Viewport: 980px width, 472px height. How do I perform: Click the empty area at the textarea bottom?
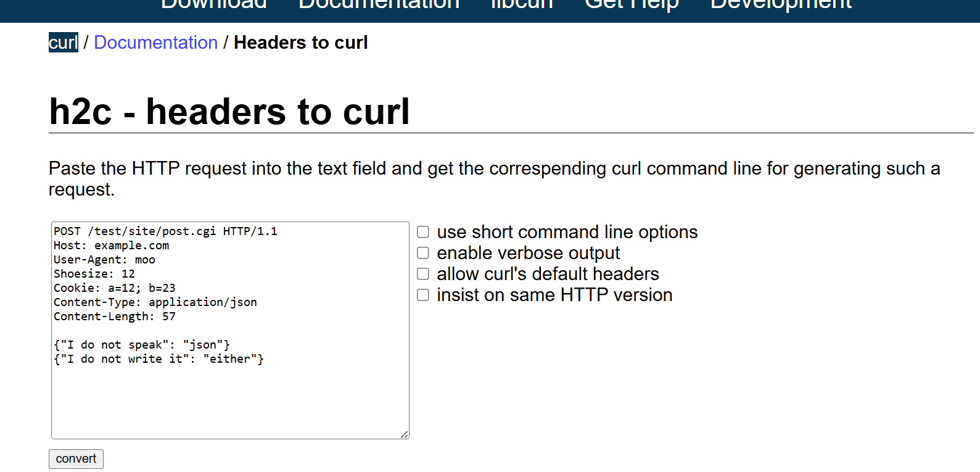pyautogui.click(x=229, y=404)
